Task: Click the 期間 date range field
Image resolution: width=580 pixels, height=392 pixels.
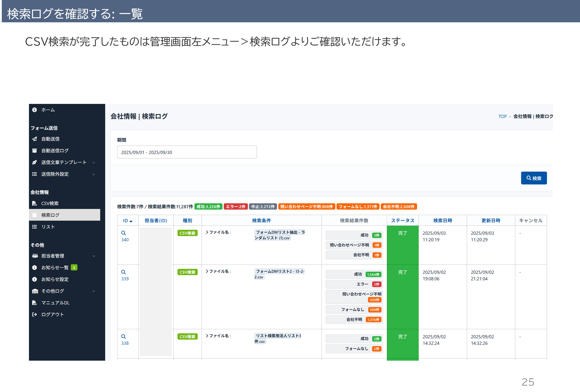Action: [x=187, y=152]
